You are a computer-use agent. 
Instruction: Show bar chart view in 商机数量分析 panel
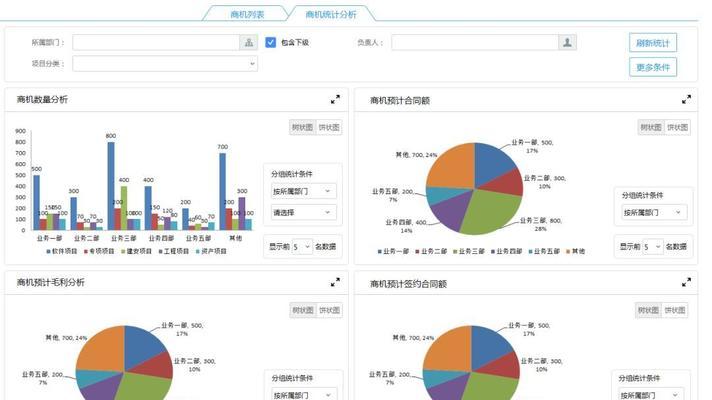pyautogui.click(x=302, y=127)
